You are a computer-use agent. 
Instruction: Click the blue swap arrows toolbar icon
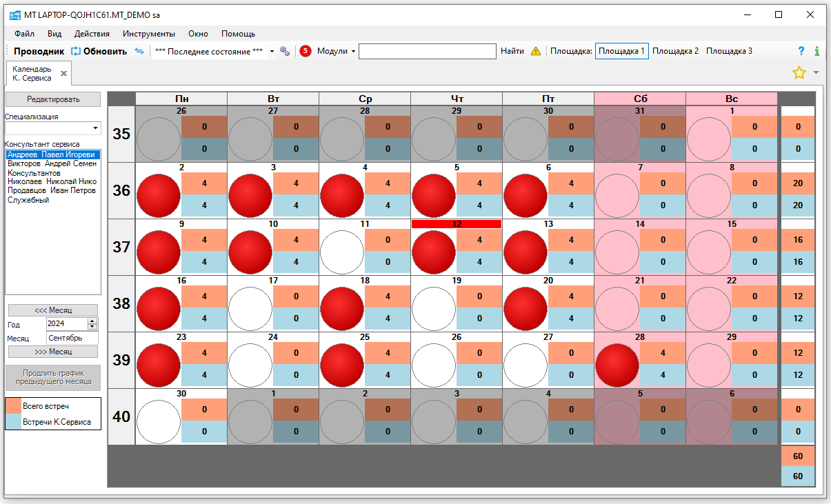(x=139, y=51)
